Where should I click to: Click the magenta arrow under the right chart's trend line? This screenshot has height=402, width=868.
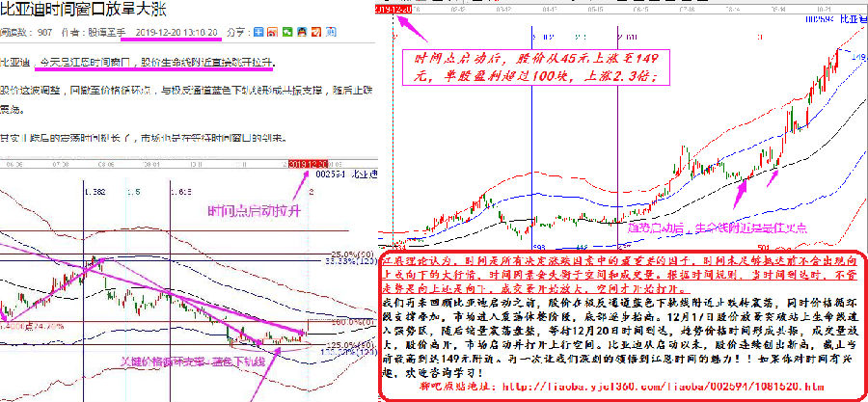coord(741,191)
